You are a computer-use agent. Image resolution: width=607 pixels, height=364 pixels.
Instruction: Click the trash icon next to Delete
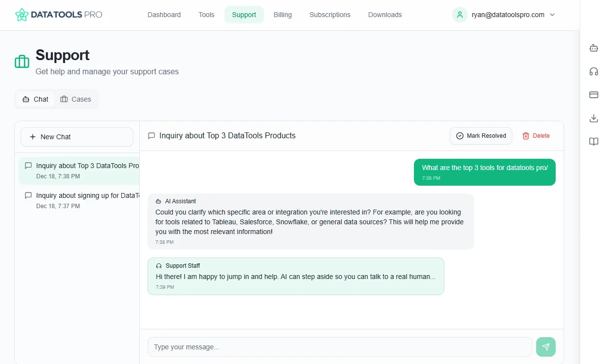(527, 135)
